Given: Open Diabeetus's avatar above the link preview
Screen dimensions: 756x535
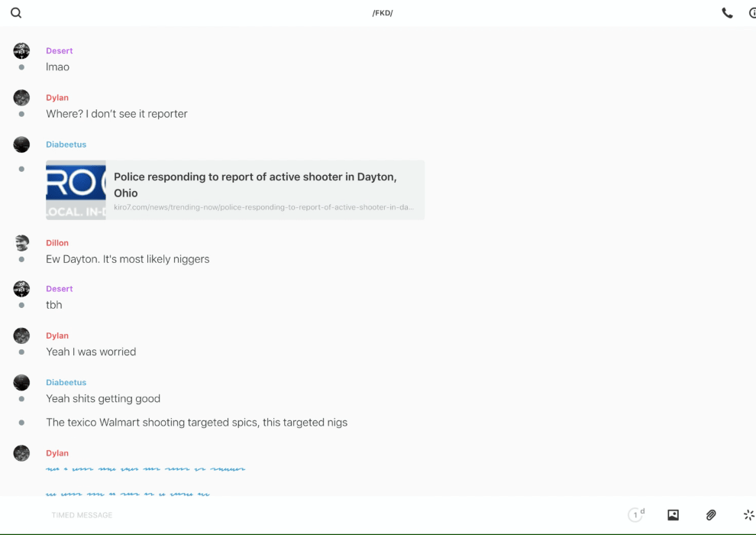Looking at the screenshot, I should point(21,144).
